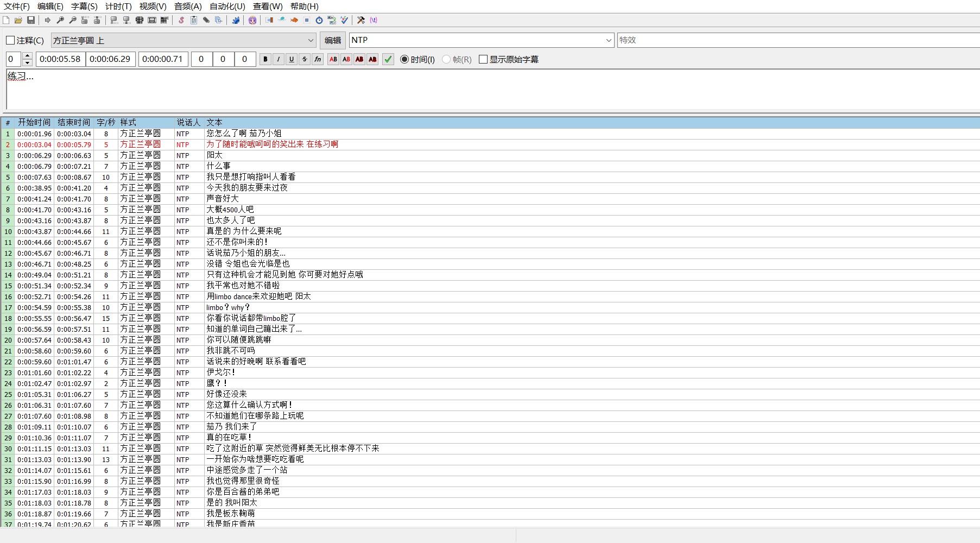This screenshot has width=980, height=543.
Task: Commit changes with green checkmark
Action: 388,59
